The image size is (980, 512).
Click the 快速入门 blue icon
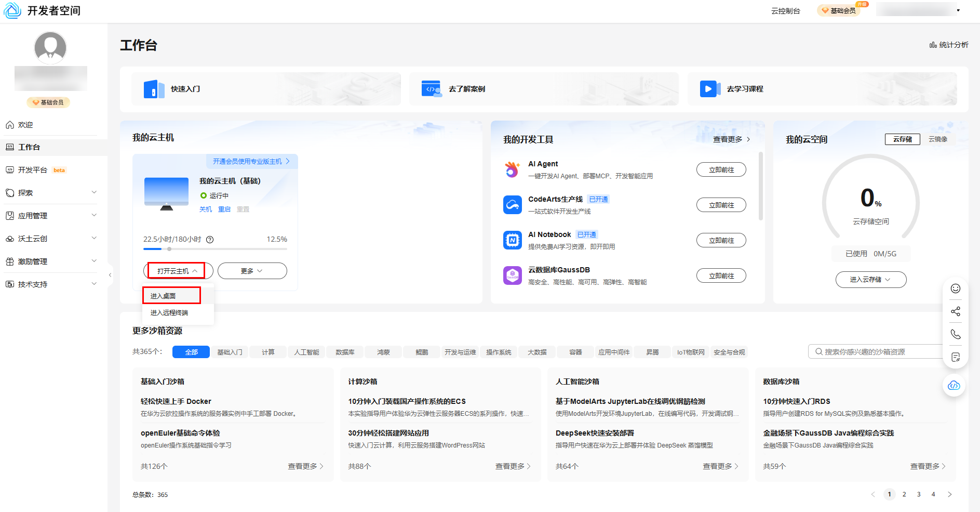154,89
